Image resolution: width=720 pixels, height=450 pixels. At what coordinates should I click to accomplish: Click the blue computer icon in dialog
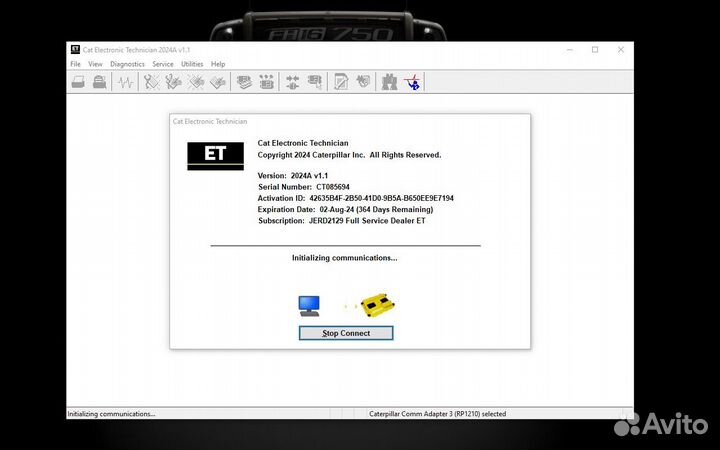point(309,306)
